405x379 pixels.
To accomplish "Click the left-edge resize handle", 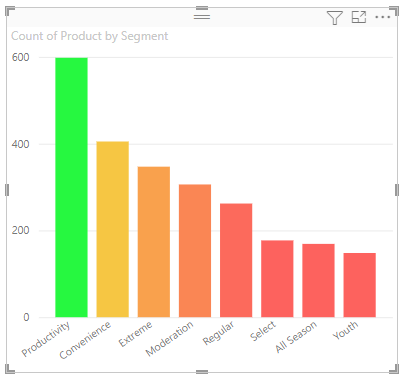I will pos(7,190).
